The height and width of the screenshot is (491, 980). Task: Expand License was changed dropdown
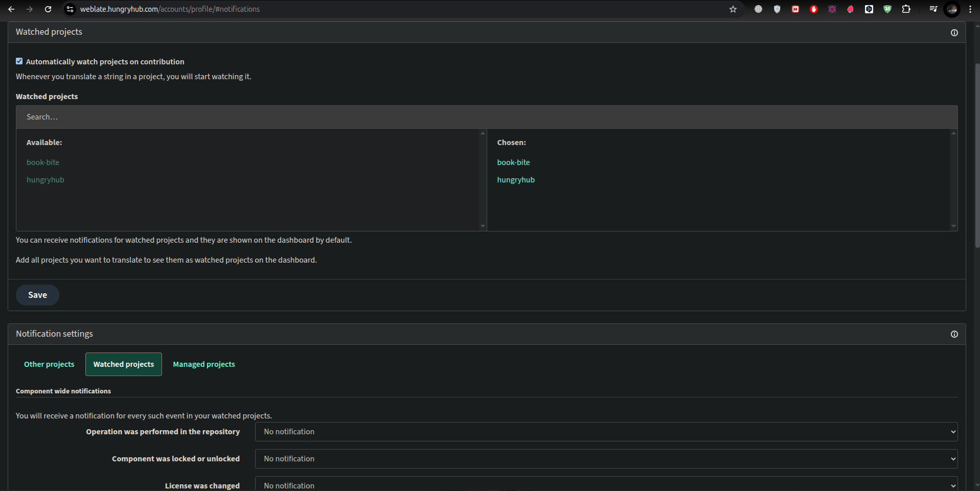click(x=606, y=485)
